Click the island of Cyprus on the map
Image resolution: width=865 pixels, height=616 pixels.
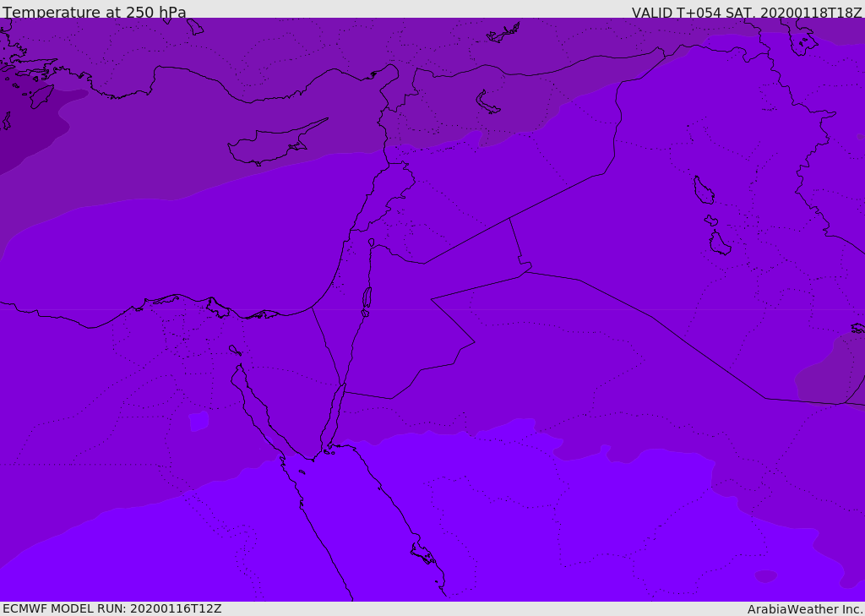coord(276,144)
